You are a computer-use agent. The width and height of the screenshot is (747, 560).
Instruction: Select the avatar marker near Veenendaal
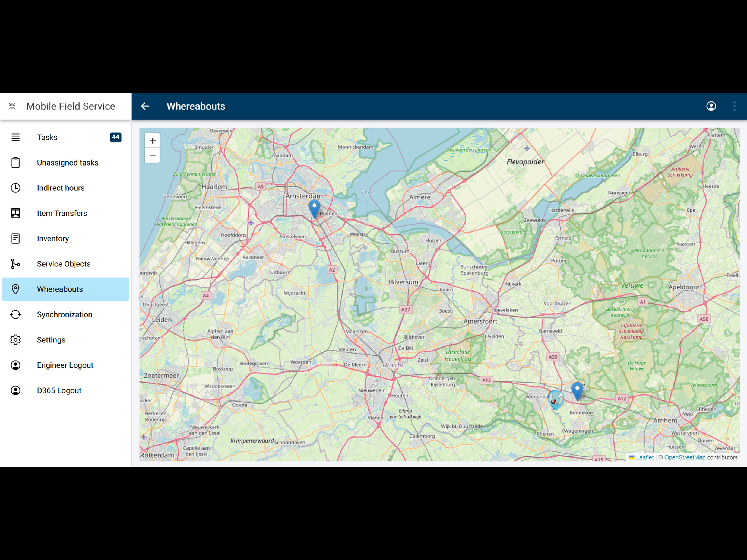pyautogui.click(x=556, y=400)
